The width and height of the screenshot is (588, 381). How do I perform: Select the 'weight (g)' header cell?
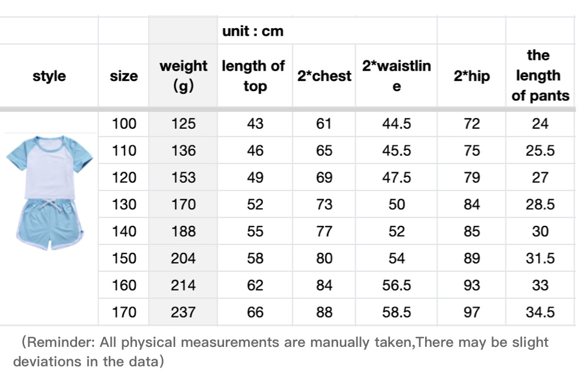[183, 76]
